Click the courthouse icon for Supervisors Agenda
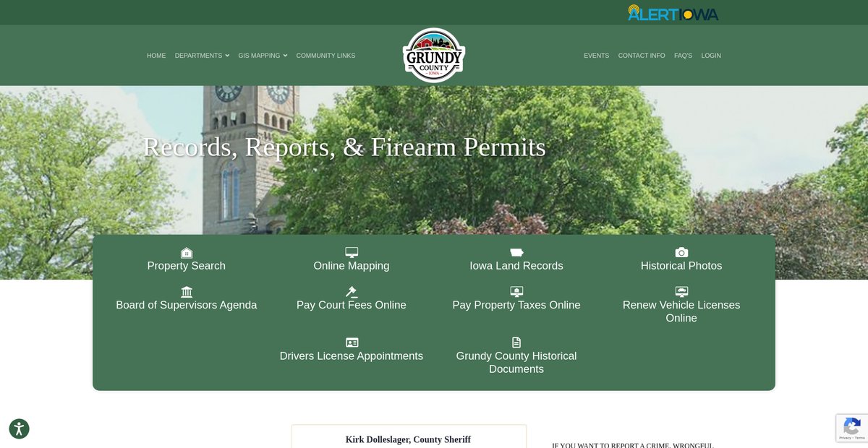The width and height of the screenshot is (868, 448). [x=187, y=292]
